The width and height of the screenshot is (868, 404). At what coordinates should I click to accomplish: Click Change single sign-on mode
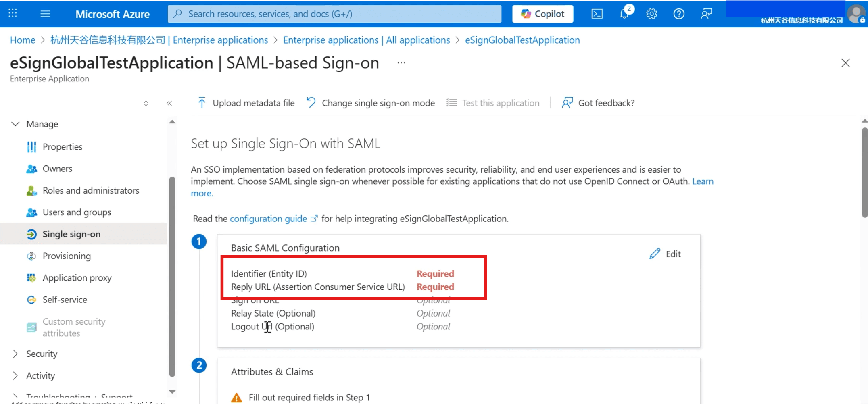pos(370,103)
